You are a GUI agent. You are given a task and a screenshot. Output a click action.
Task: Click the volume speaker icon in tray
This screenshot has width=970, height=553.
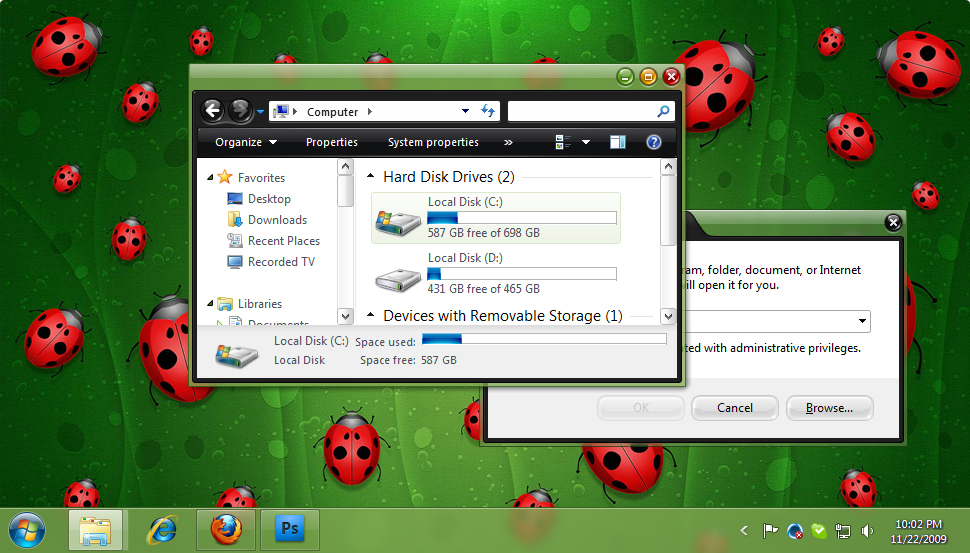pyautogui.click(x=867, y=530)
